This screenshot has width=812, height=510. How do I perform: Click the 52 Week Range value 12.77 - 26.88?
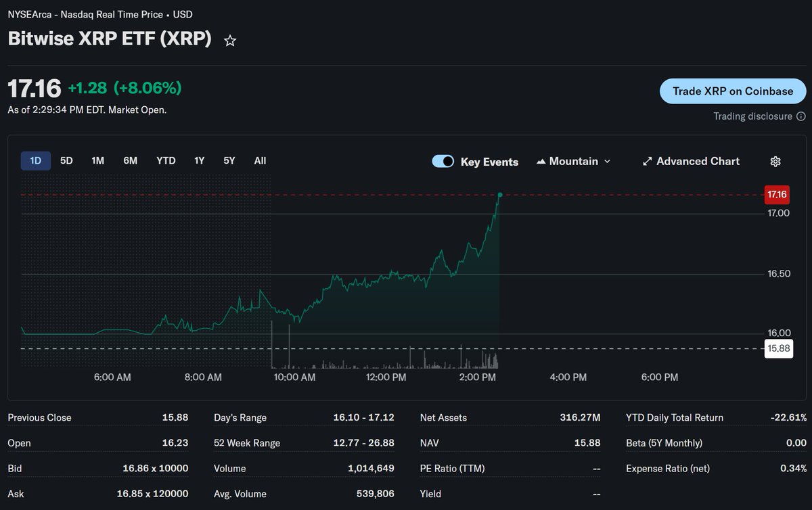364,443
